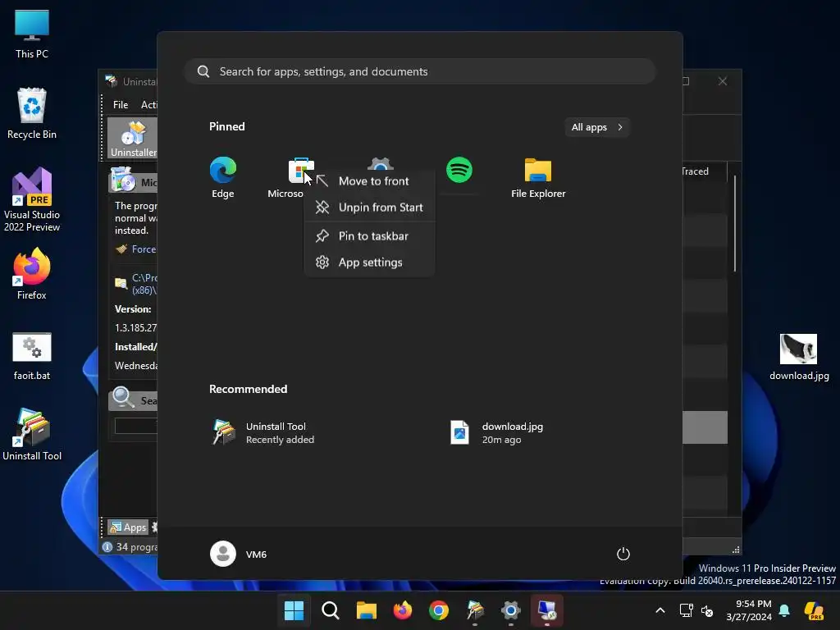Open taskbar Search

[330, 610]
